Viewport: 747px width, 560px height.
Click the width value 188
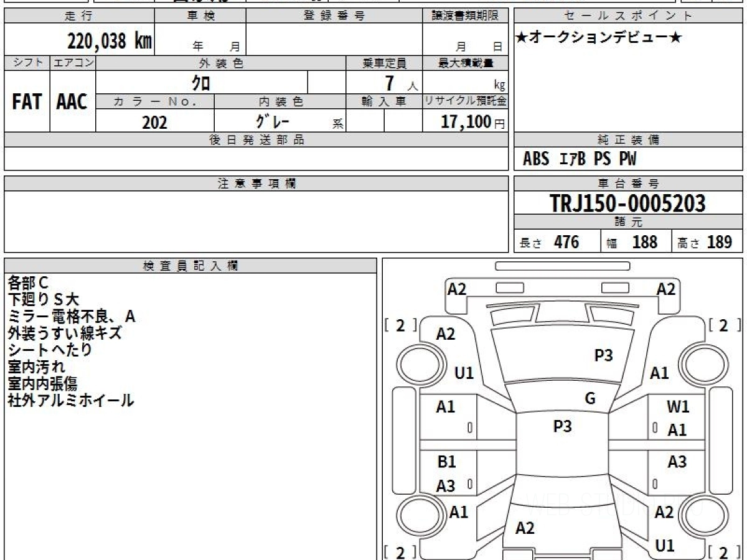tap(645, 242)
